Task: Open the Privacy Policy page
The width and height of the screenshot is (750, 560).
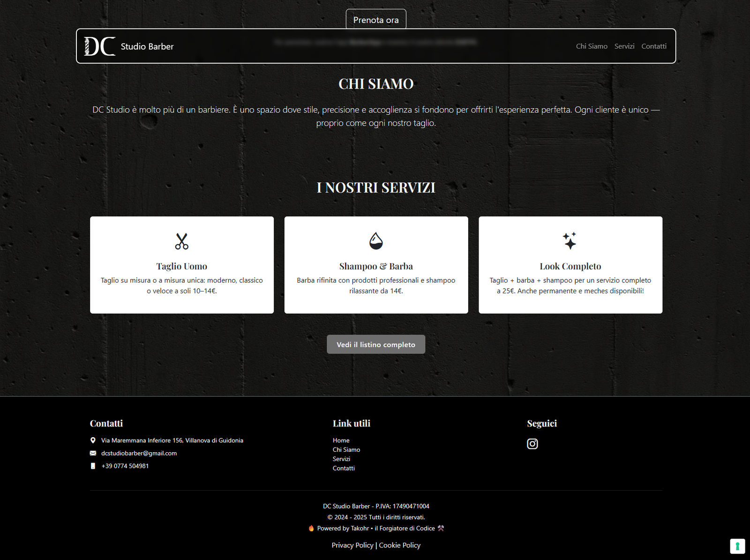Action: pos(352,545)
